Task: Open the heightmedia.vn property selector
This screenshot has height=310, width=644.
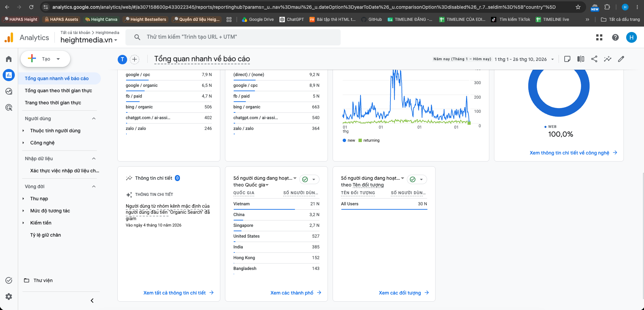Action: coord(89,40)
